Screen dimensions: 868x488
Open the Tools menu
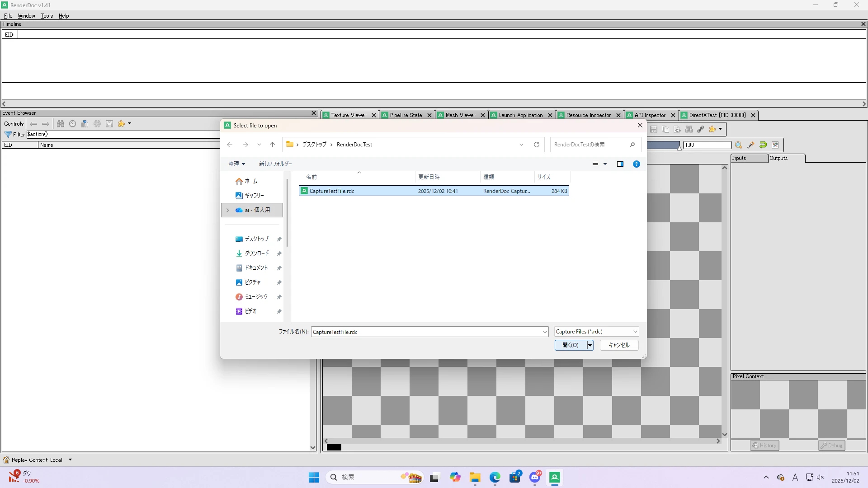click(47, 16)
